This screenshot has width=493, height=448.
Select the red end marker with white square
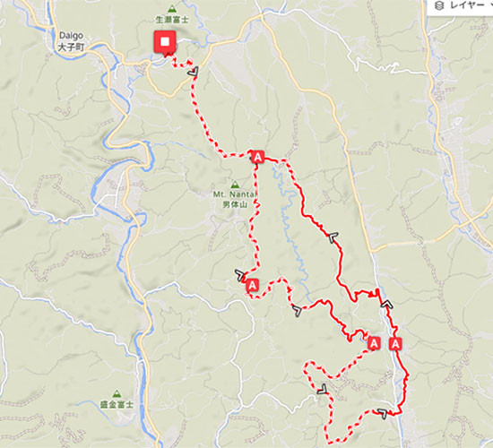click(165, 42)
